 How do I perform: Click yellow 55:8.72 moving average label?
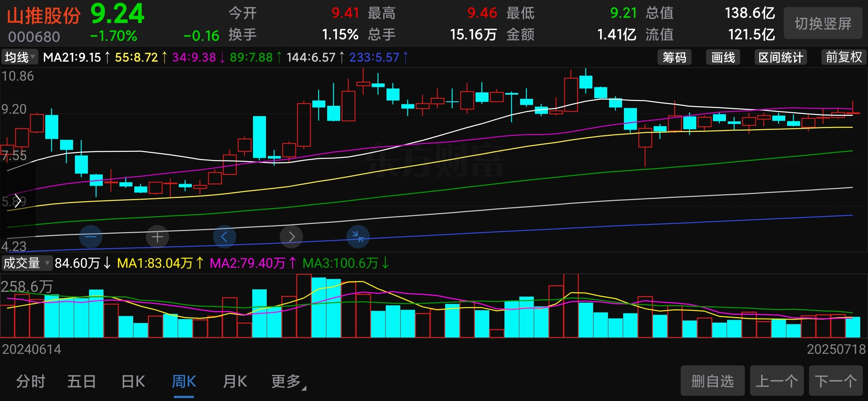coord(136,57)
